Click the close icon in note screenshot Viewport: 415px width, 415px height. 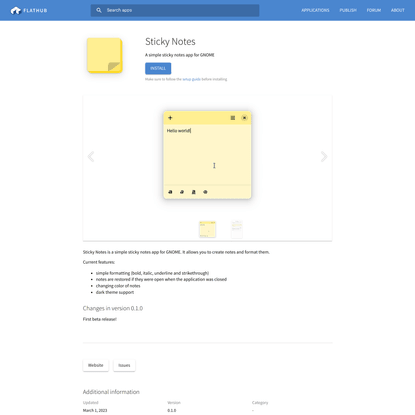(244, 118)
